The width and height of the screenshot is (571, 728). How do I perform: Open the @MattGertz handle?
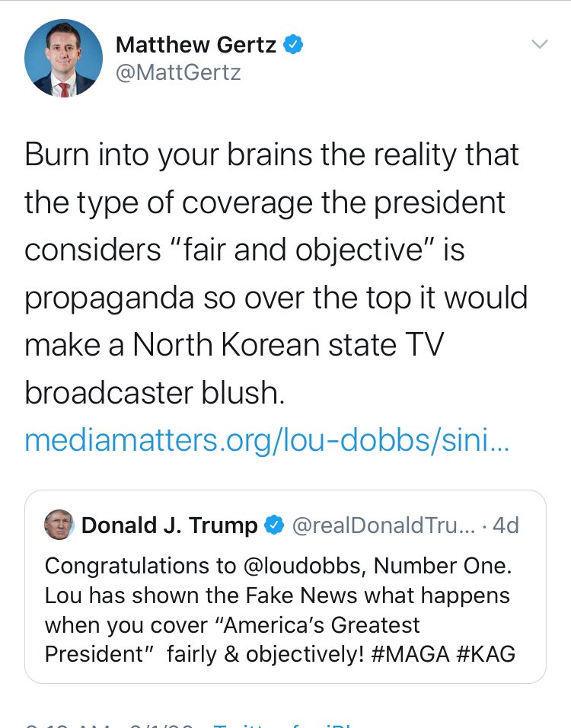[178, 72]
